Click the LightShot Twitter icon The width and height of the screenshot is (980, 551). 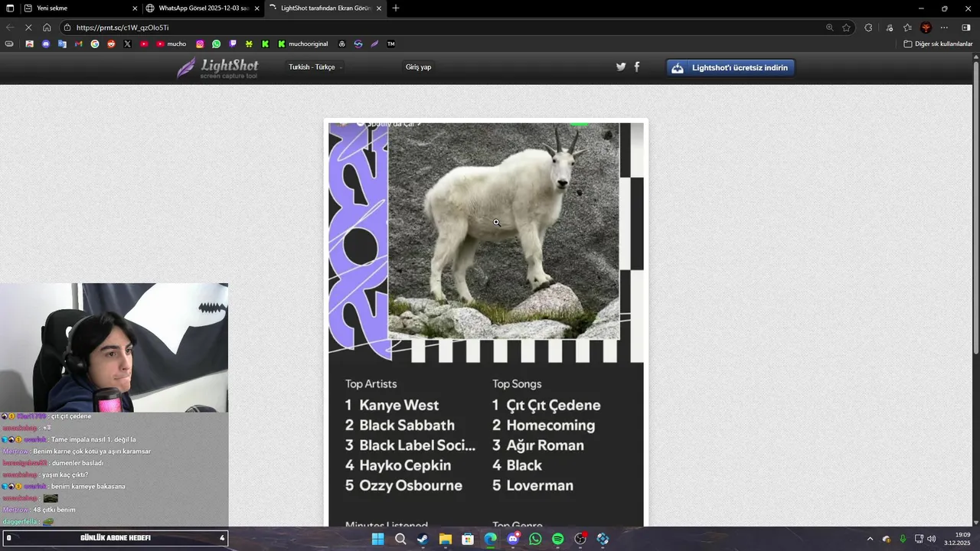(621, 67)
